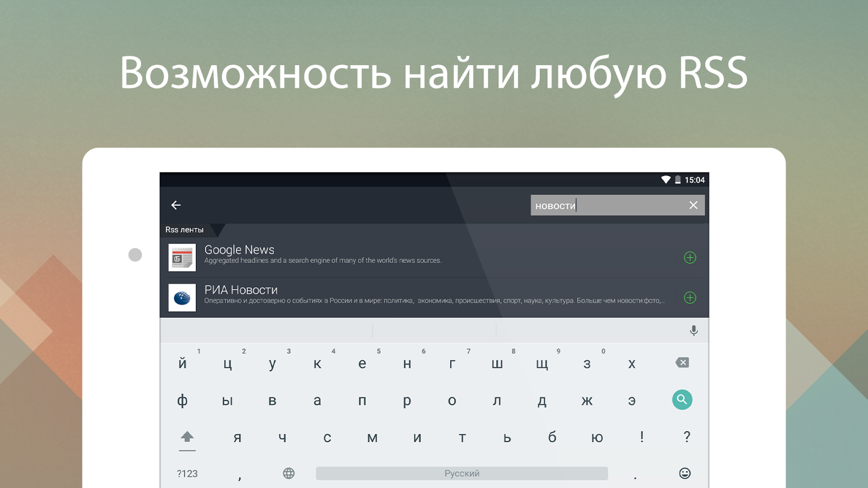The image size is (868, 488).
Task: Tap the о key
Action: coord(452,401)
